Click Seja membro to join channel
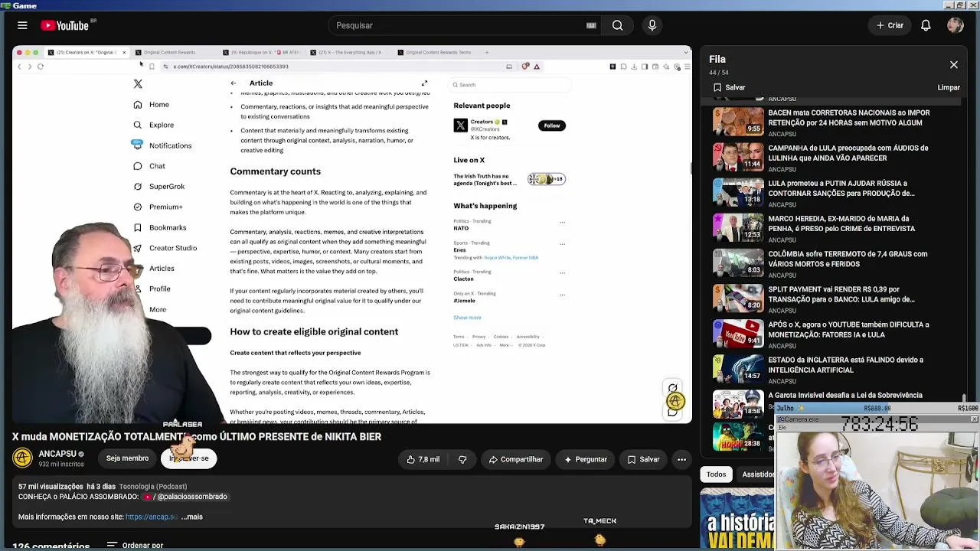The width and height of the screenshot is (980, 551). pos(127,458)
